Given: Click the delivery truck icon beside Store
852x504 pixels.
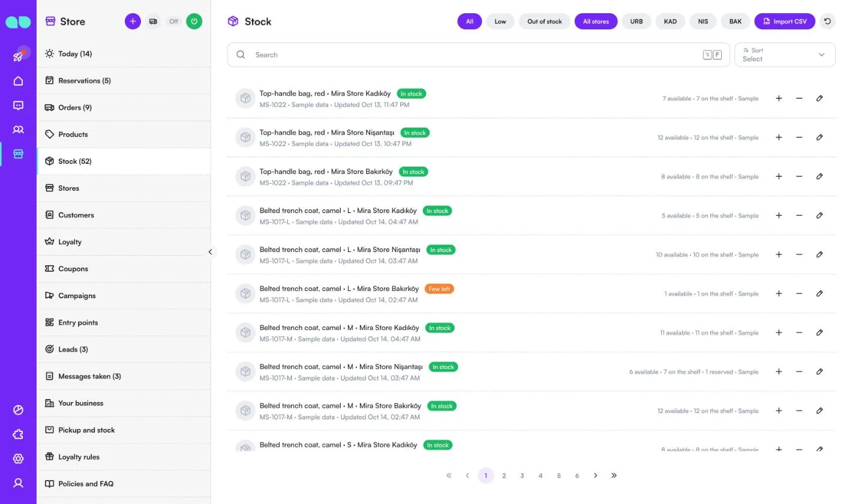Looking at the screenshot, I should click(x=153, y=22).
